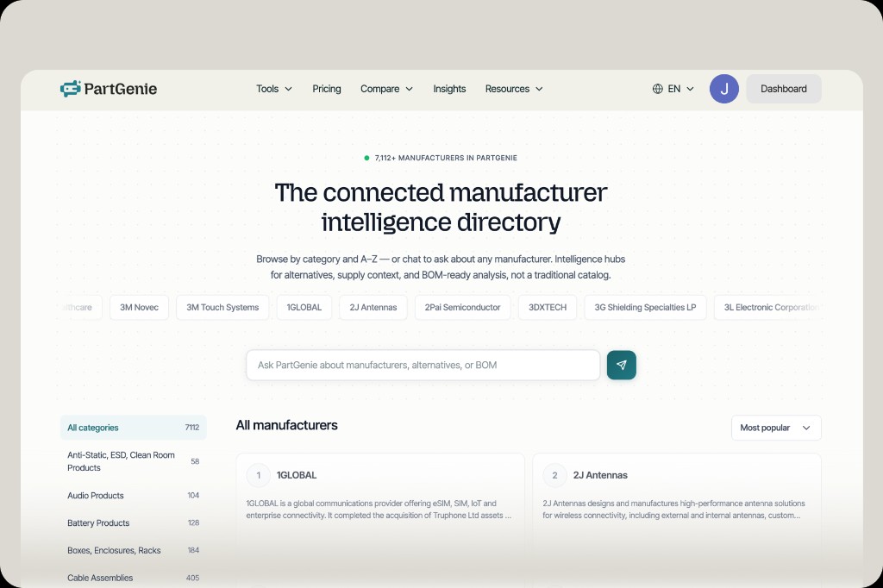Screen dimensions: 883x588
Task: Click the 1GLOBAL card description text
Action: click(379, 510)
